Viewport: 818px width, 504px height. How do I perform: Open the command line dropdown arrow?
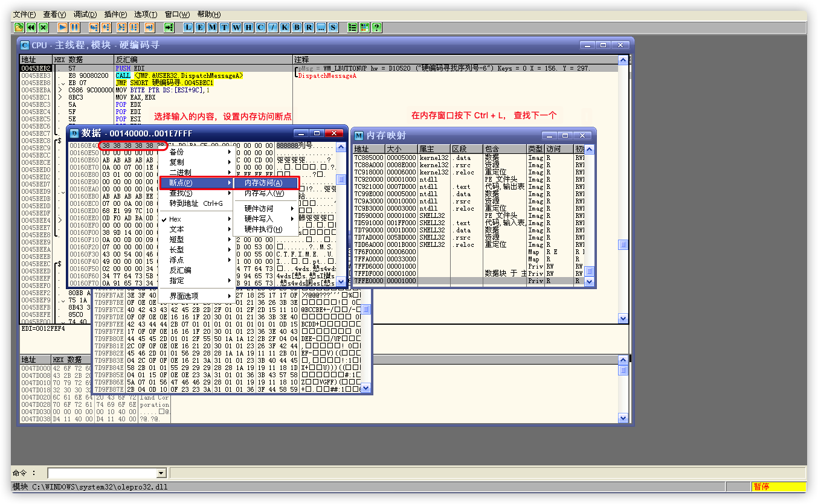(x=161, y=473)
